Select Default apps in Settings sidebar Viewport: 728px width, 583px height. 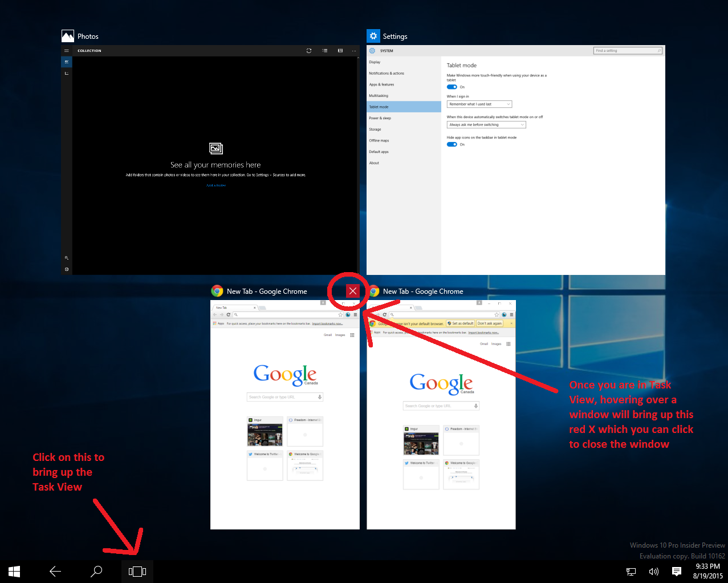[404, 152]
